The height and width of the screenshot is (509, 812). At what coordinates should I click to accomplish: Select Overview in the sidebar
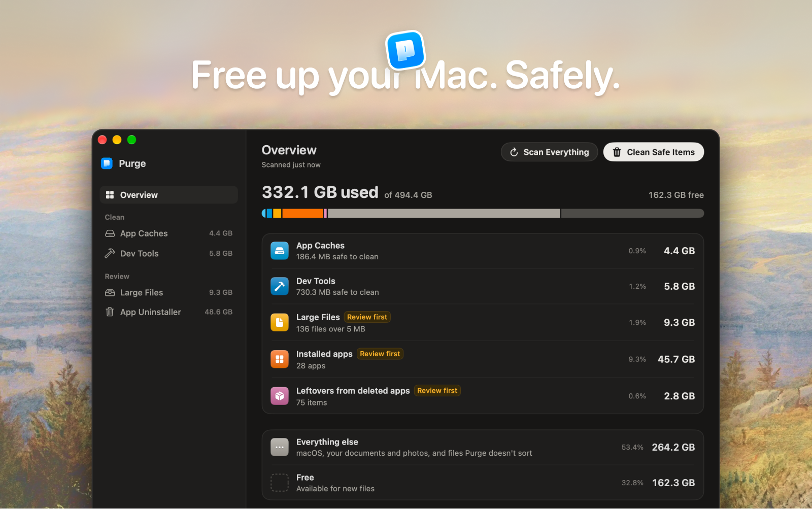pyautogui.click(x=168, y=195)
